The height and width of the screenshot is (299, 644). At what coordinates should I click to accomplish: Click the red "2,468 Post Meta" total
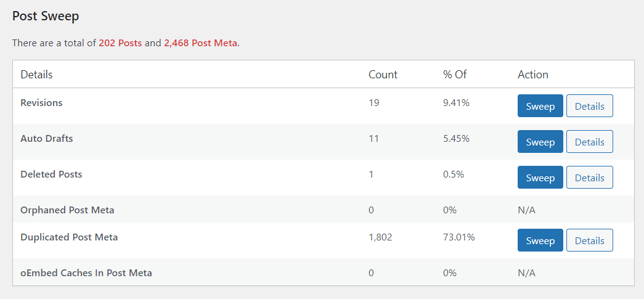pyautogui.click(x=200, y=43)
